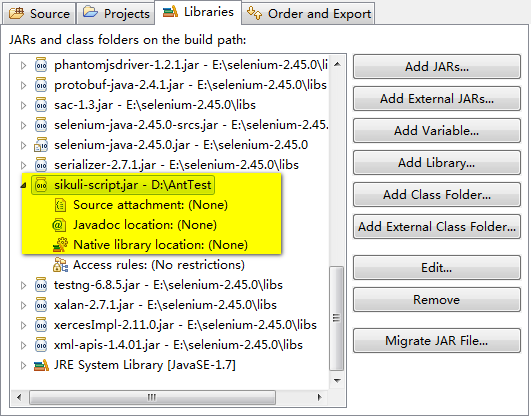
Task: Click the Remove button
Action: (x=437, y=299)
